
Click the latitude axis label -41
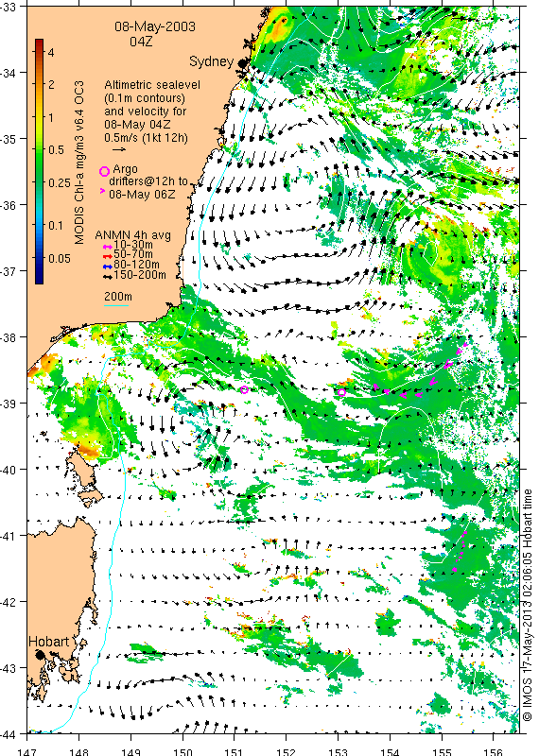8,535
